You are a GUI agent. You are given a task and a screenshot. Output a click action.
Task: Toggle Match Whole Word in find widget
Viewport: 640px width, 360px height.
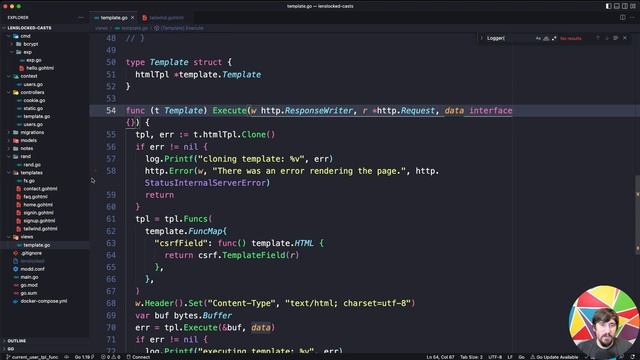[x=546, y=38]
